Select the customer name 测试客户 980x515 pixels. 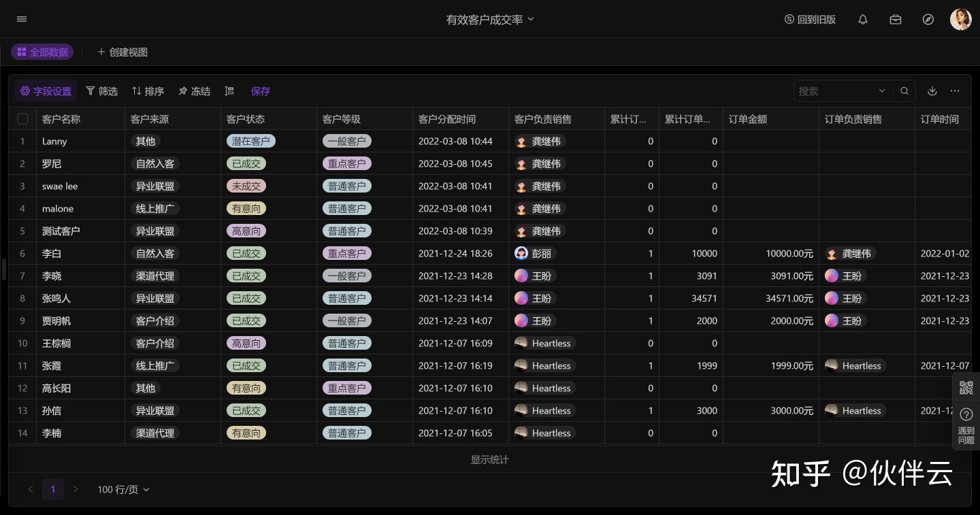click(61, 231)
